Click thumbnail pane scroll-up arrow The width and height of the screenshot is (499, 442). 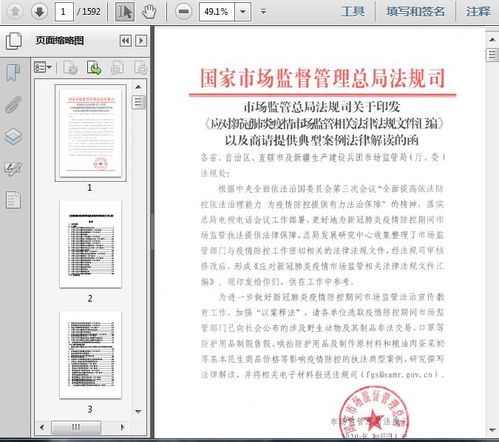(x=138, y=87)
